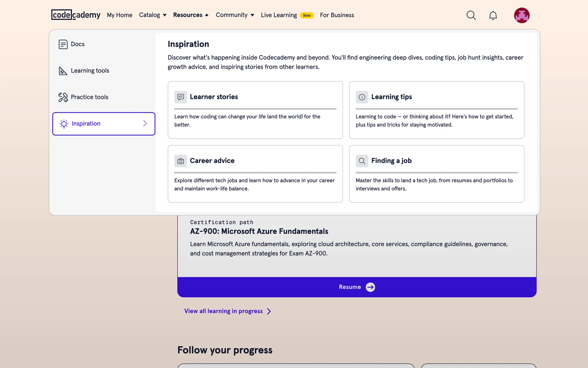
Task: Open My Home page
Action: point(119,15)
